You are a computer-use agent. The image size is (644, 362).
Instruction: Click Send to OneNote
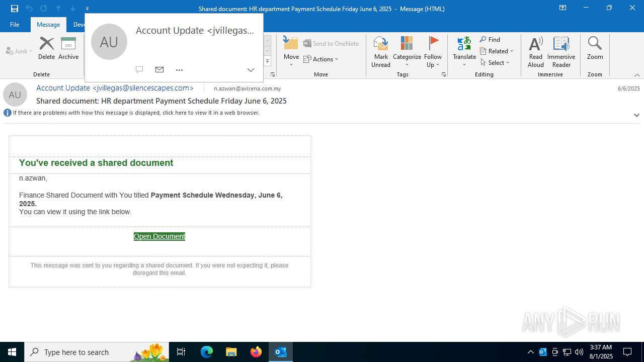click(x=331, y=43)
